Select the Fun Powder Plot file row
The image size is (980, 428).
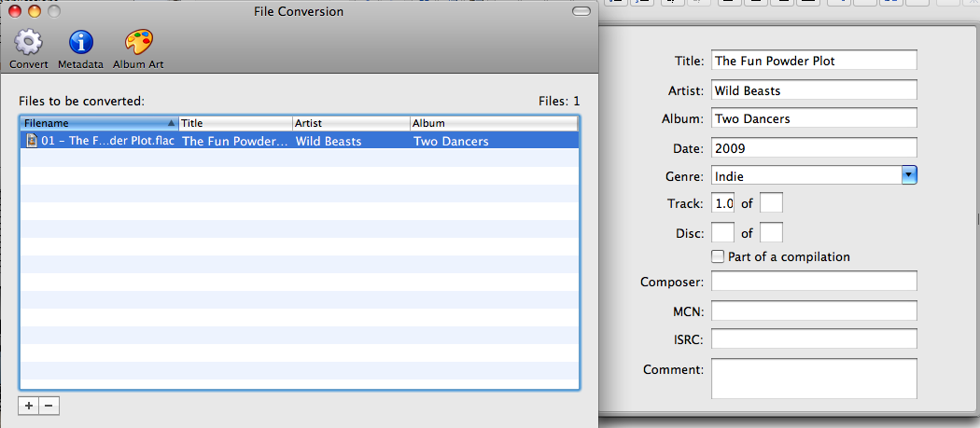point(299,141)
